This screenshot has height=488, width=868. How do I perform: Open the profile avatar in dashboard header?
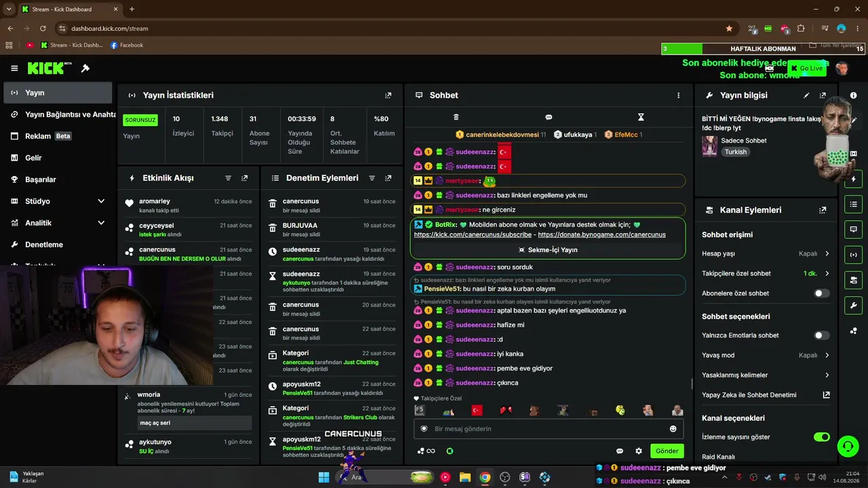[x=842, y=68]
